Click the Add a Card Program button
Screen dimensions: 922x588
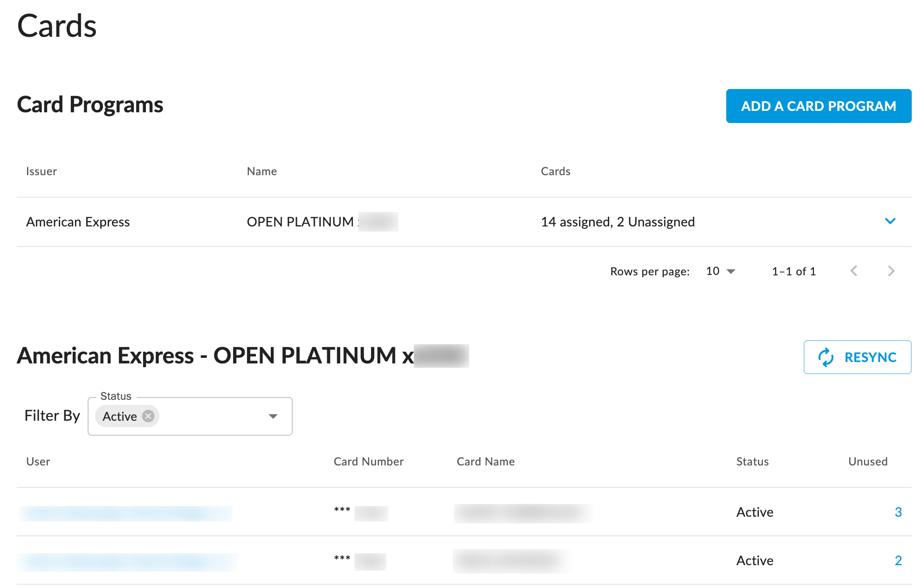818,106
